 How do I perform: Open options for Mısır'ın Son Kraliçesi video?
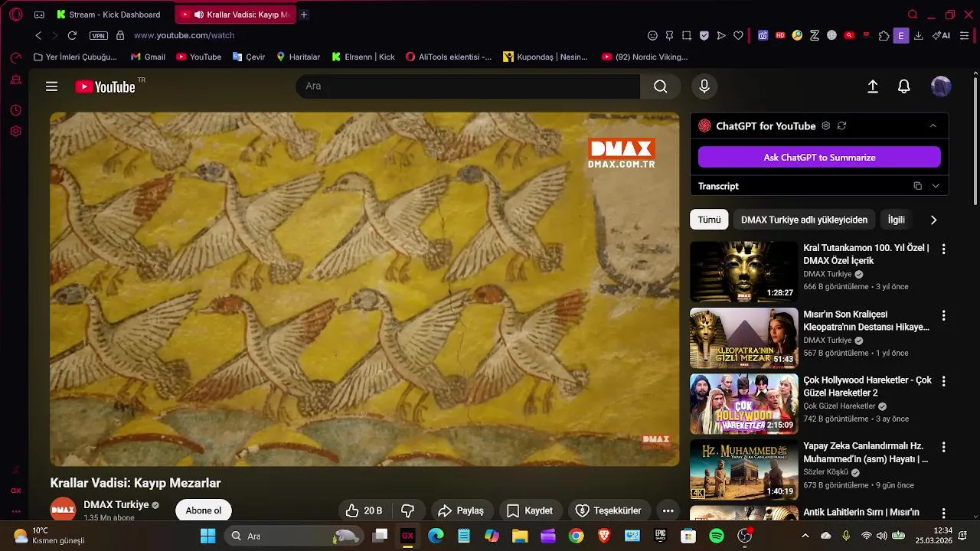click(943, 315)
